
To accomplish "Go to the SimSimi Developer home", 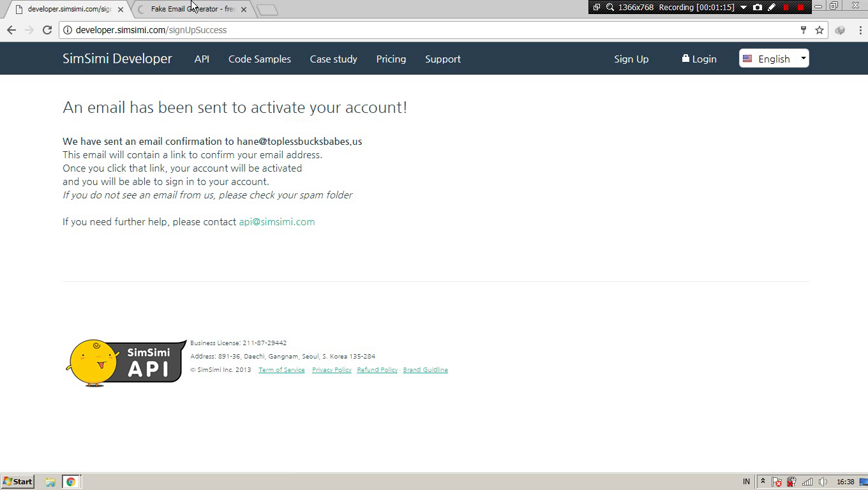I will [x=117, y=59].
